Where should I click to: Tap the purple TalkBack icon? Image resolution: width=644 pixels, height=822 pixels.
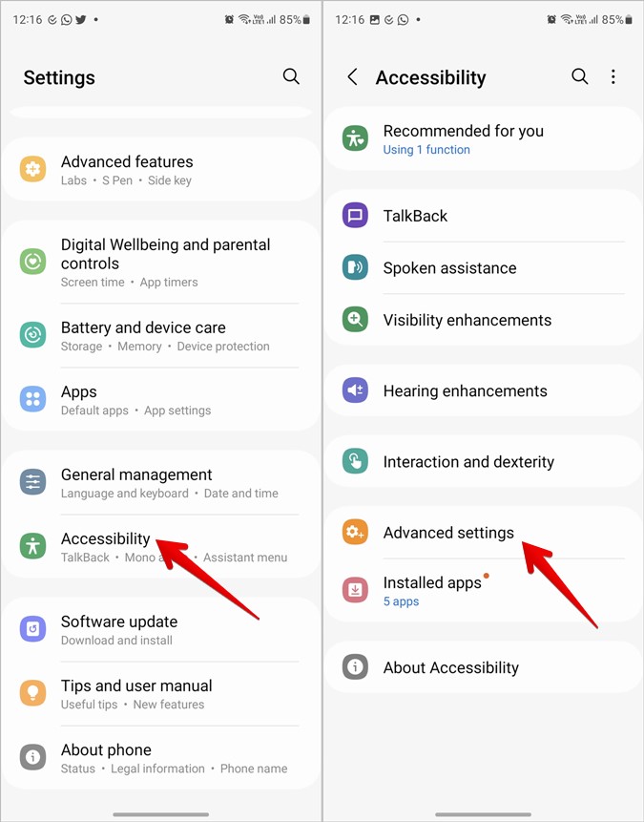point(355,216)
